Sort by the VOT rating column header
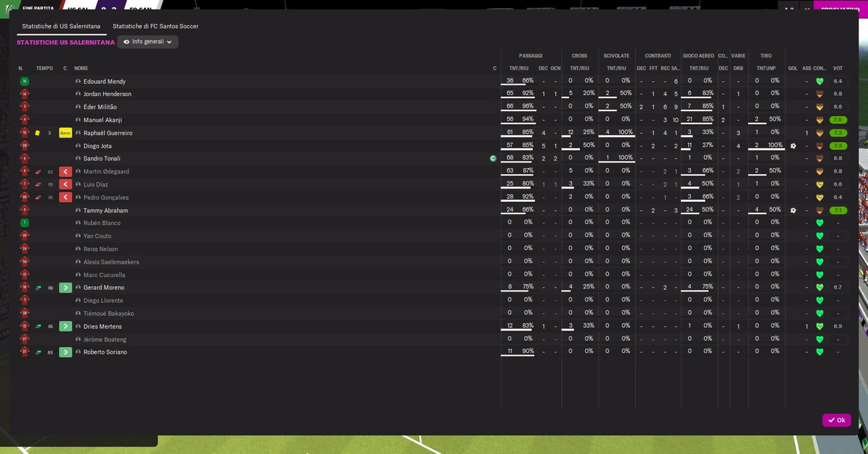868x454 pixels. (837, 68)
